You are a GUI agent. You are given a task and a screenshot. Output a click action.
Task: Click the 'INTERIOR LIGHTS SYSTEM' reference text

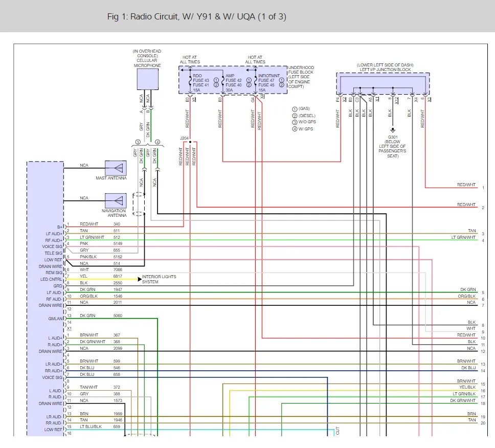point(159,279)
